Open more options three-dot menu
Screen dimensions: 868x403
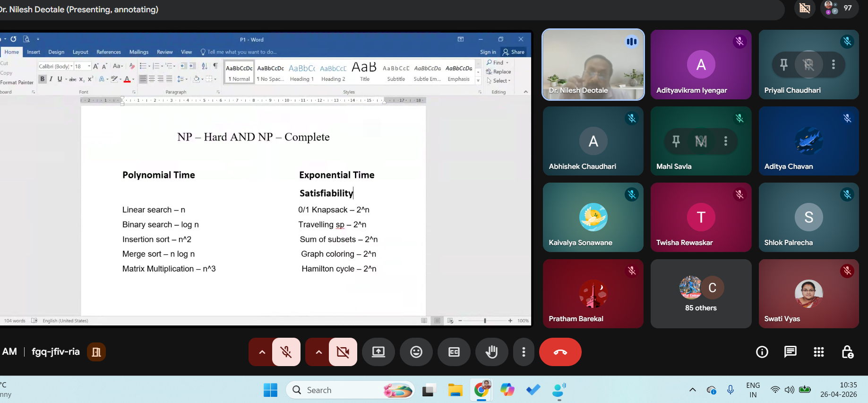pyautogui.click(x=524, y=352)
